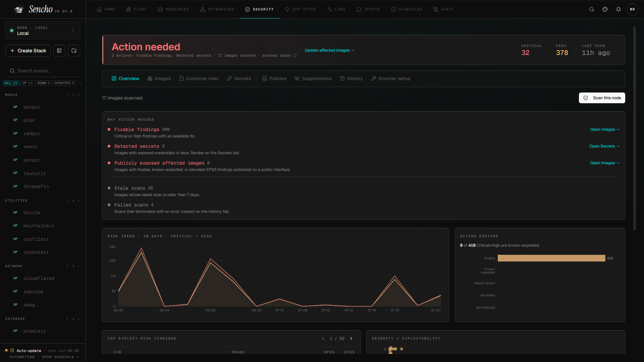Select the Overview tab
644x362 pixels.
point(125,79)
